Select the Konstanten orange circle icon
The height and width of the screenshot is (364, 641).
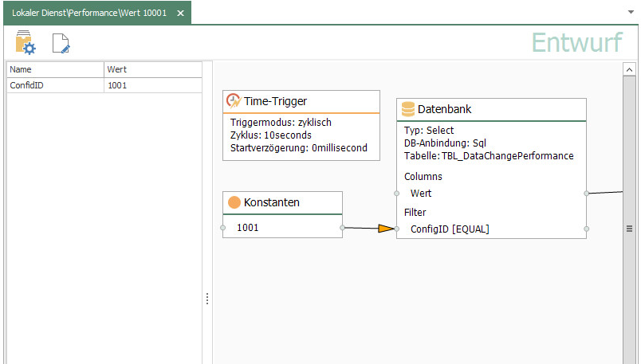[x=234, y=202]
